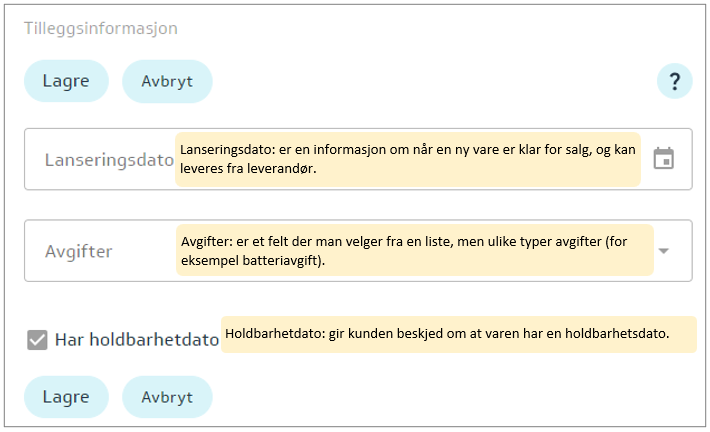Viewport: 710px width, 432px height.
Task: Select the Lanseringsdato explanation note
Action: pyautogui.click(x=408, y=159)
